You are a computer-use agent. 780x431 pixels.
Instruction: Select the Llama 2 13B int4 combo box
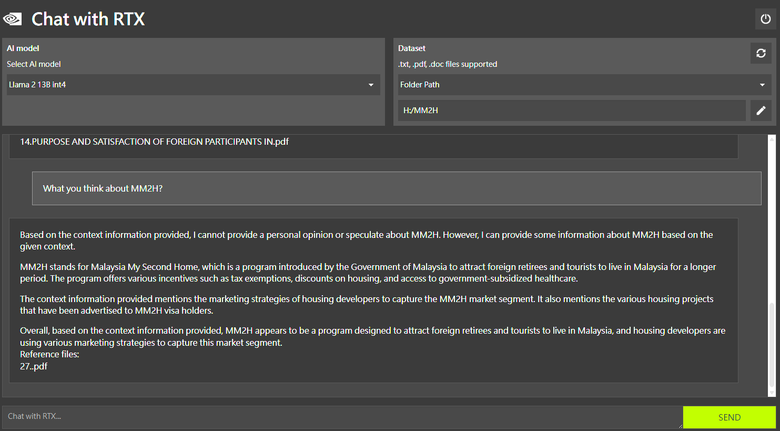click(193, 85)
